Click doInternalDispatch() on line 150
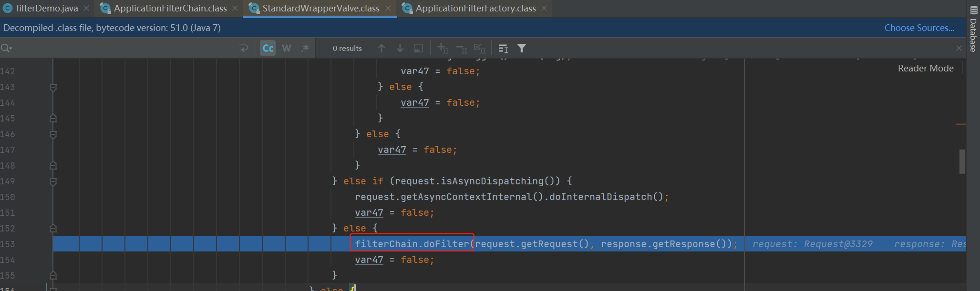This screenshot has height=291, width=980. click(606, 197)
